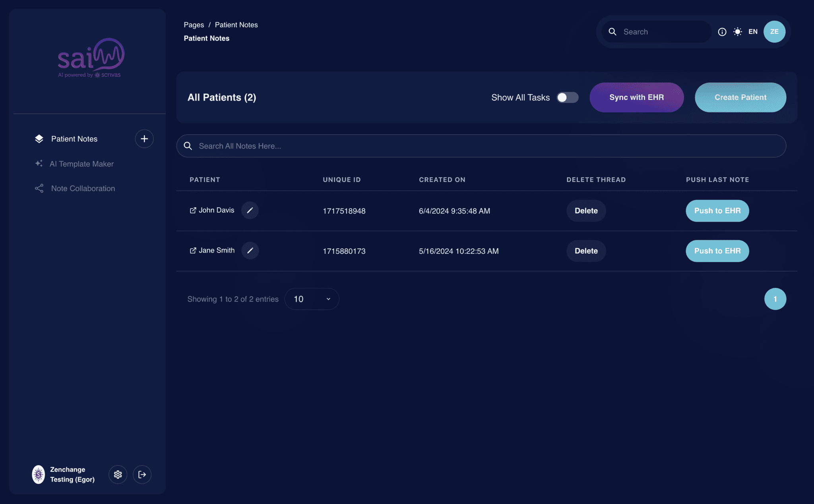Edit John Davis using the pencil icon
Image resolution: width=814 pixels, height=504 pixels.
(250, 210)
